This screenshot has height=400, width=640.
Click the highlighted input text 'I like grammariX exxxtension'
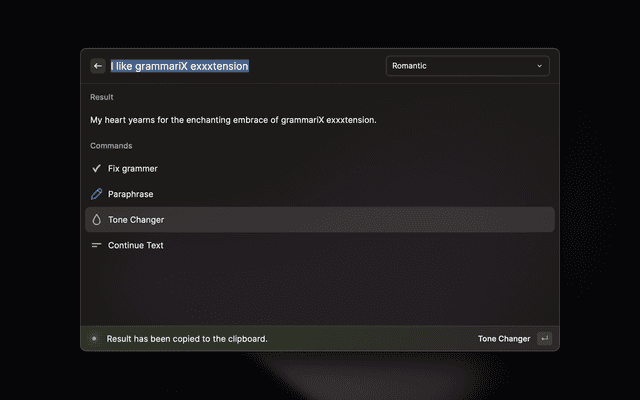click(180, 66)
